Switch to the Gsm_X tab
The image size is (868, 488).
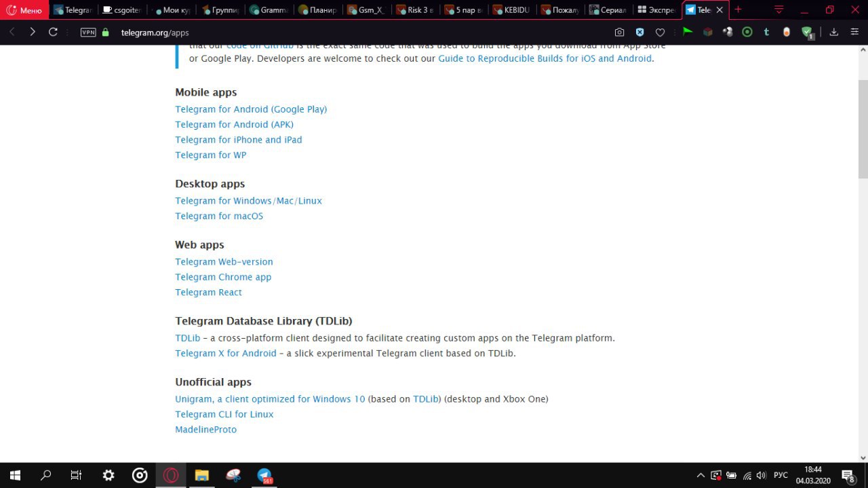point(366,10)
